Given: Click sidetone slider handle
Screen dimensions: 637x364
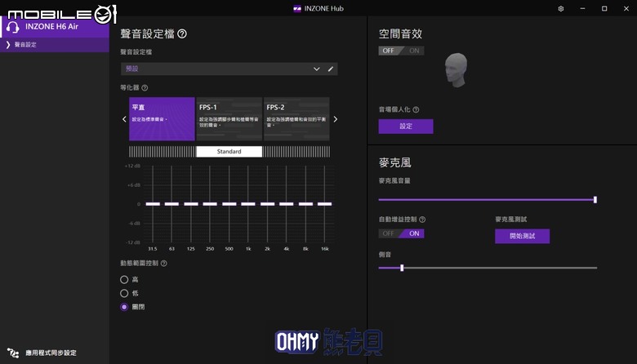Looking at the screenshot, I should pos(402,268).
